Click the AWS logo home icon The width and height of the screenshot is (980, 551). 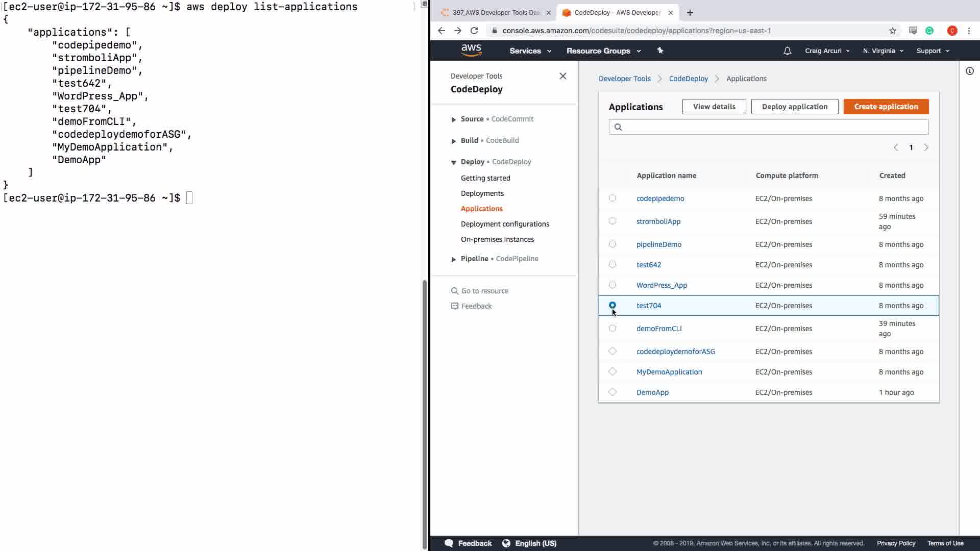[x=471, y=50]
